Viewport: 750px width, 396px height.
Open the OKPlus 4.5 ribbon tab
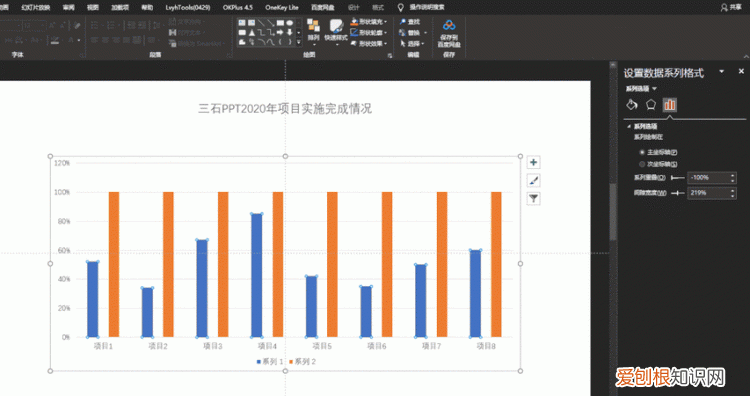239,7
